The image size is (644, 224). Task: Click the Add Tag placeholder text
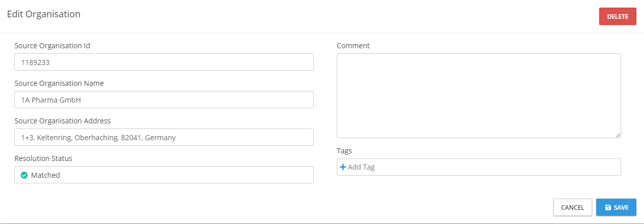(x=362, y=167)
